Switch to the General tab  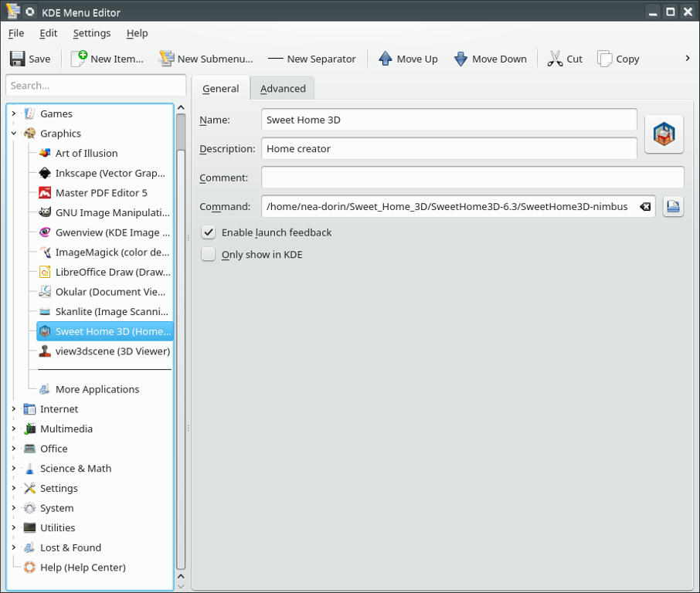(220, 88)
